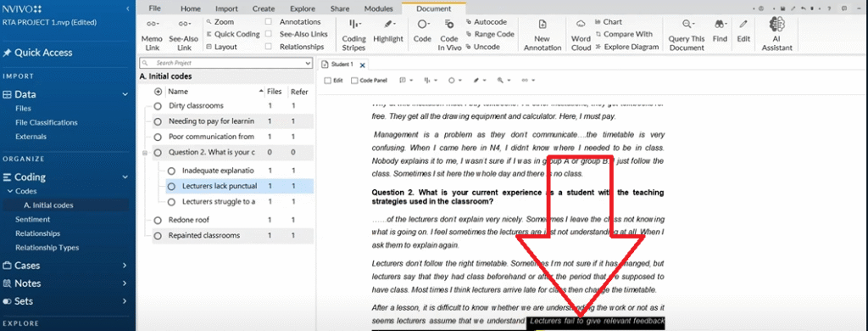Create a New Annotation
868x331 pixels.
pos(542,35)
